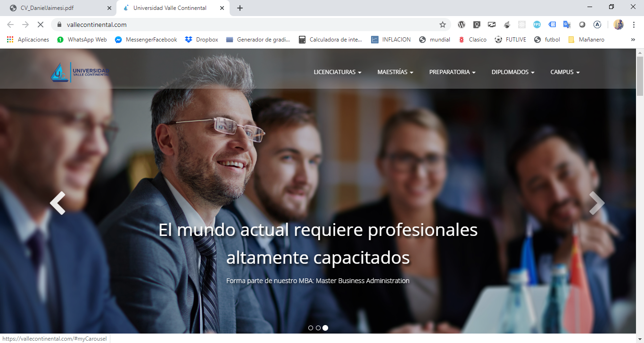Screen dimensions: 644x343
Task: Open the Google Translate extension icon
Action: (567, 25)
